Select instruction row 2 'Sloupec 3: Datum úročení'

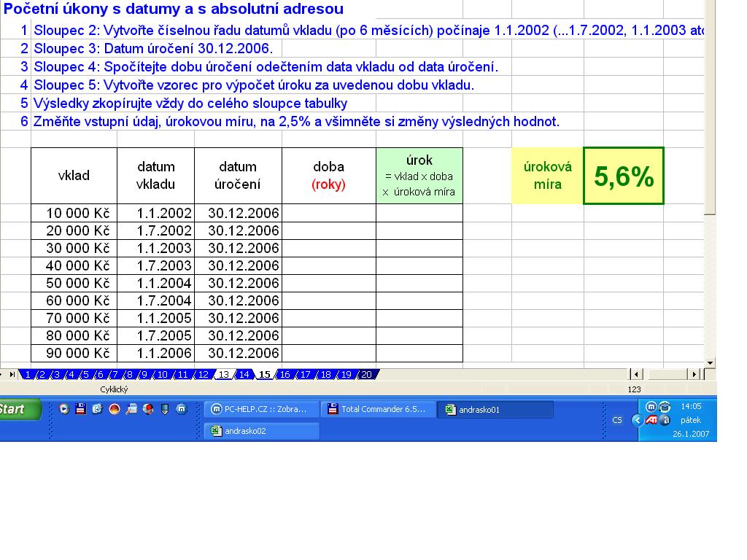coord(153,49)
